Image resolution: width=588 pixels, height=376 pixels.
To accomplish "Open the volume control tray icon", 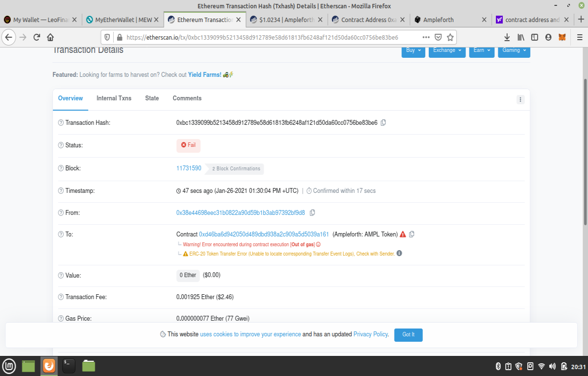I will point(552,366).
